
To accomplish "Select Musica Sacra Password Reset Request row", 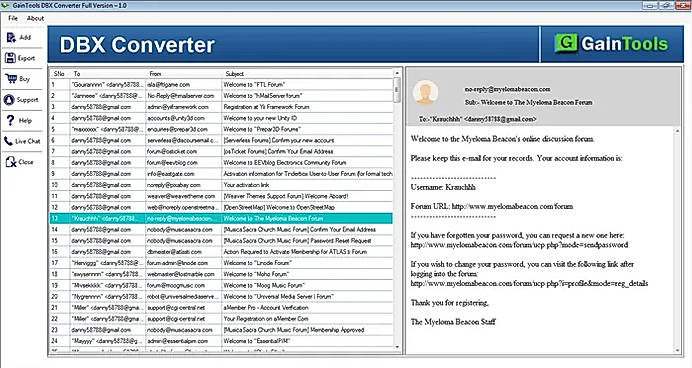I will (x=221, y=240).
